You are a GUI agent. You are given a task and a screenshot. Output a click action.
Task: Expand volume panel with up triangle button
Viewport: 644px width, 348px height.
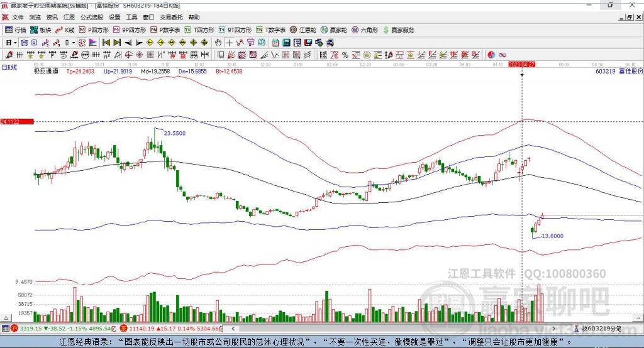coord(6,318)
